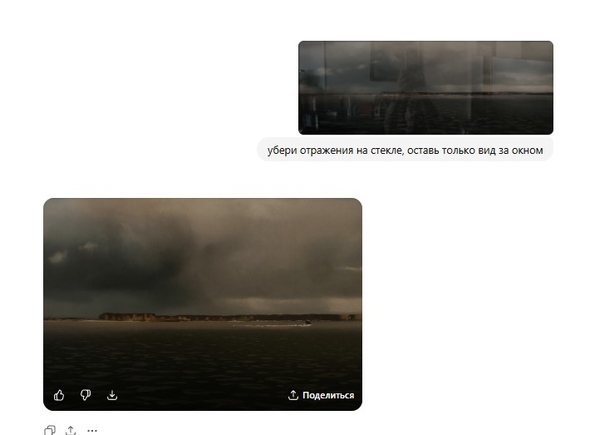Tap the Поделиться label on the image overlay
Screen dimensions: 590x435
[x=328, y=395]
